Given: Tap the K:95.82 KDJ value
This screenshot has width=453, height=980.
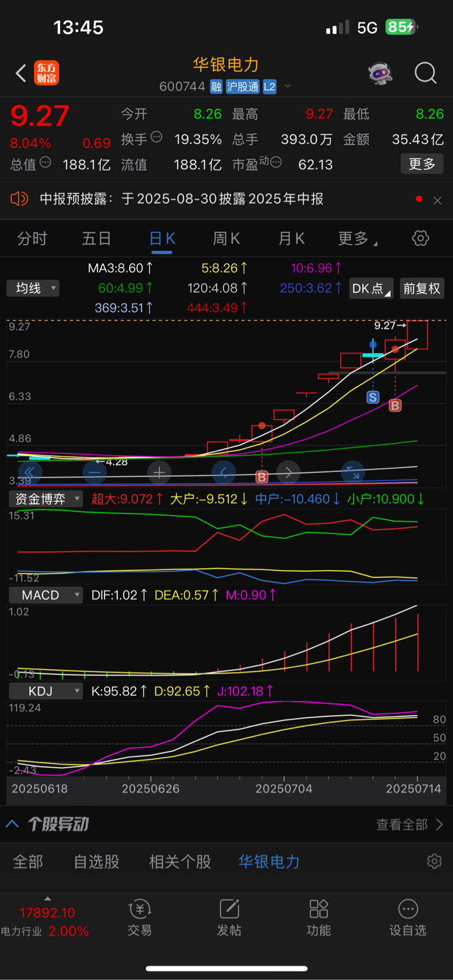Looking at the screenshot, I should coord(119,691).
